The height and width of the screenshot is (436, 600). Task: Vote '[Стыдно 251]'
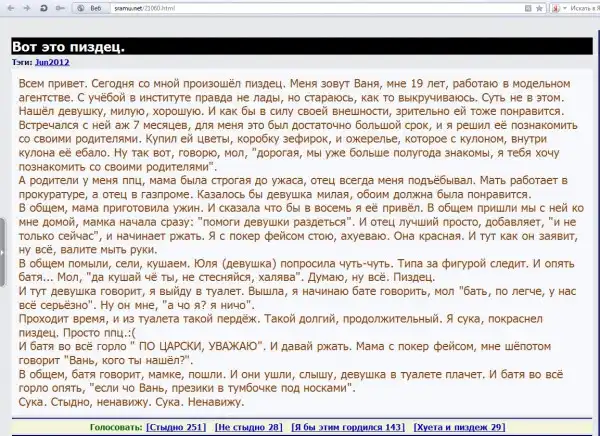(175, 427)
